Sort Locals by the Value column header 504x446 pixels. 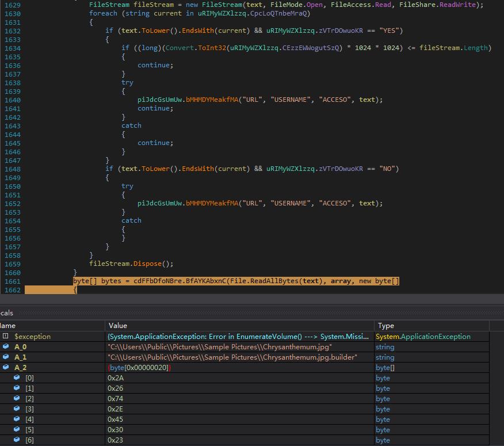point(239,325)
